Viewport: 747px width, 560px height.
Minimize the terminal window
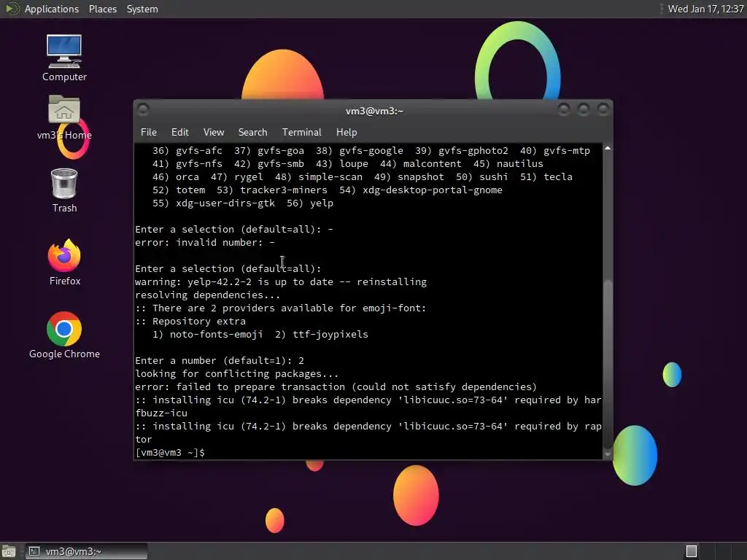[x=564, y=110]
